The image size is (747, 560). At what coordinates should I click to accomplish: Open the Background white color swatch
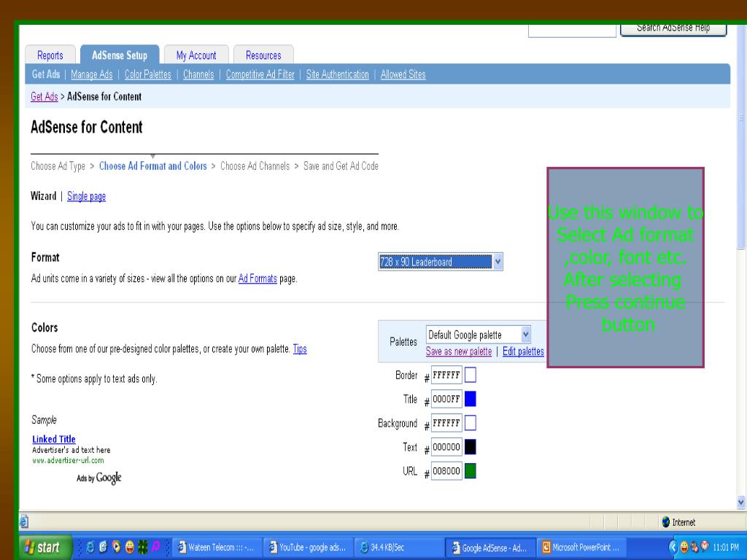tap(471, 423)
